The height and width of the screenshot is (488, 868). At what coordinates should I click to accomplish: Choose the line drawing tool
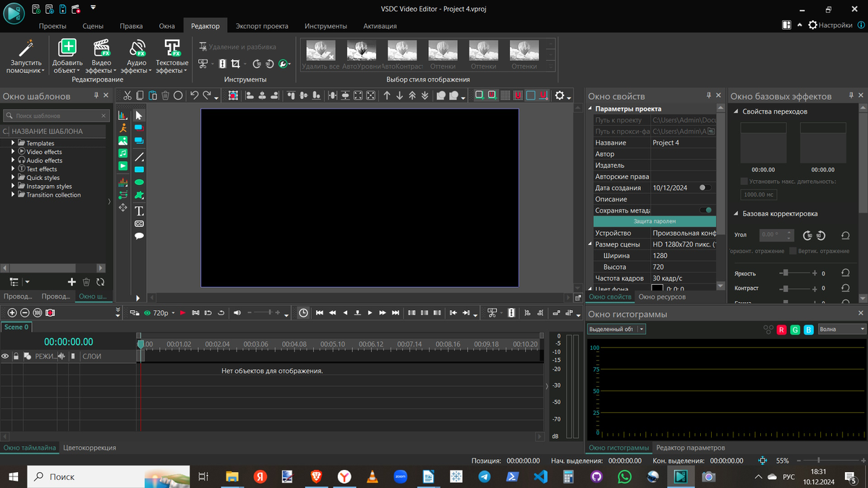[x=139, y=157]
